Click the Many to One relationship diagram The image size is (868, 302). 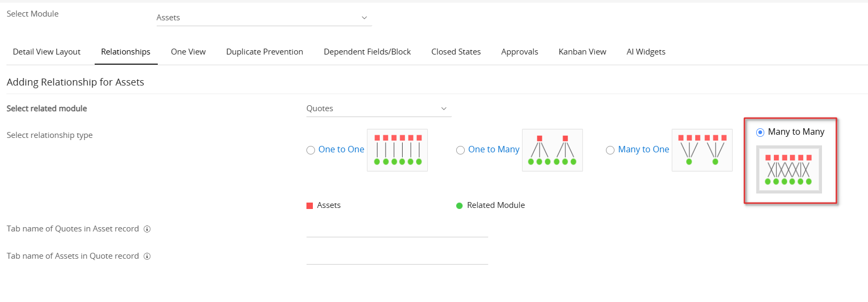pos(702,150)
